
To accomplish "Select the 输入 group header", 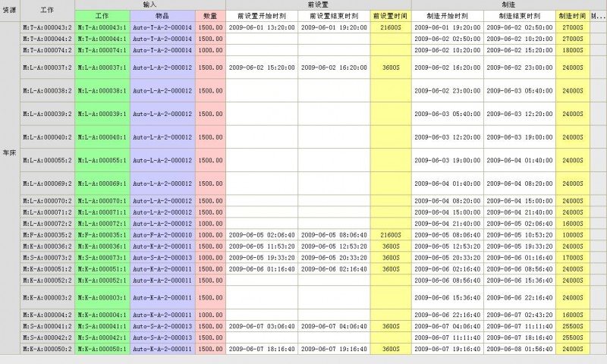I will pyautogui.click(x=149, y=5).
